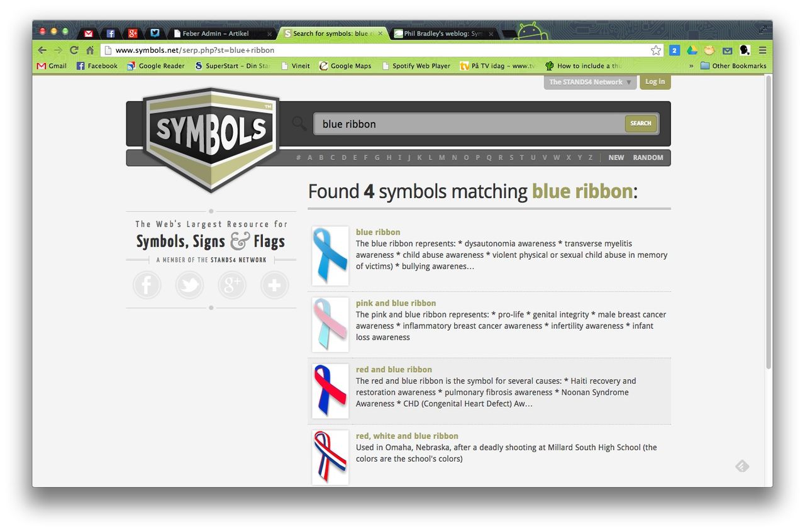
Task: Switch to Phil Bradley's weblog tab
Action: [x=443, y=33]
